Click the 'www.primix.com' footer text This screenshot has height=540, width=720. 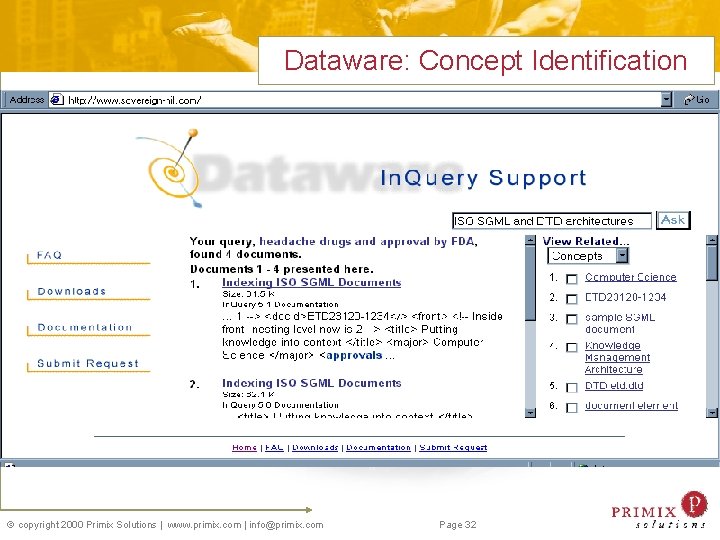[x=204, y=524]
